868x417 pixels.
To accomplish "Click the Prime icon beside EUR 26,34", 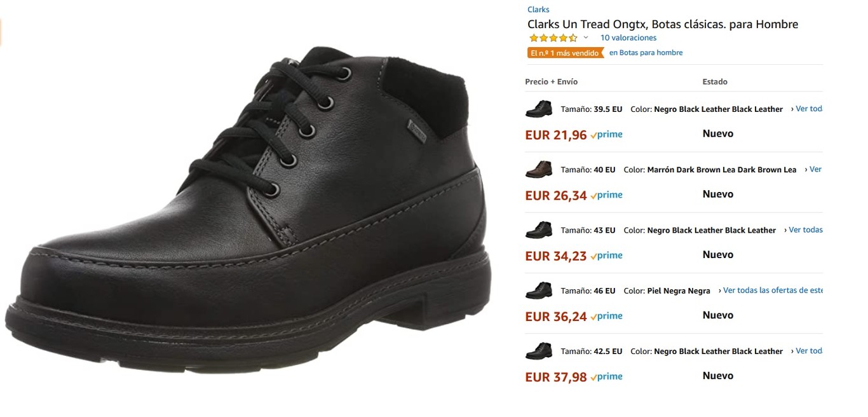I will coord(606,195).
